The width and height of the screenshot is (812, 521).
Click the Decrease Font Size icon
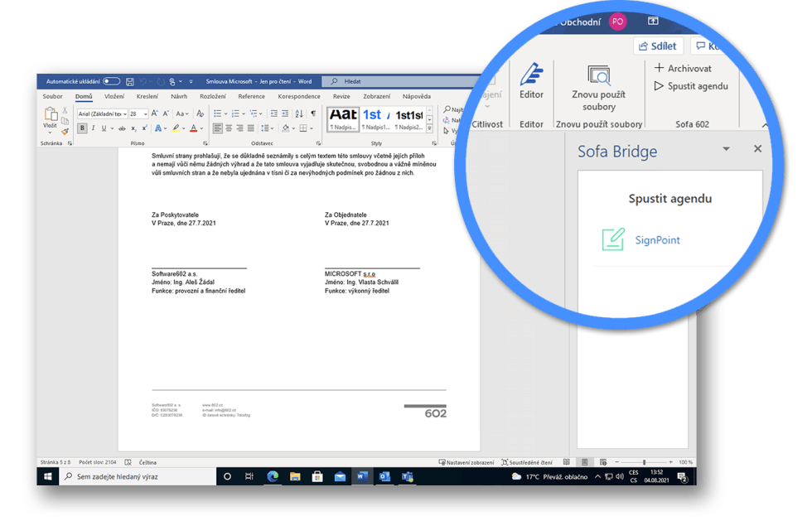(167, 113)
